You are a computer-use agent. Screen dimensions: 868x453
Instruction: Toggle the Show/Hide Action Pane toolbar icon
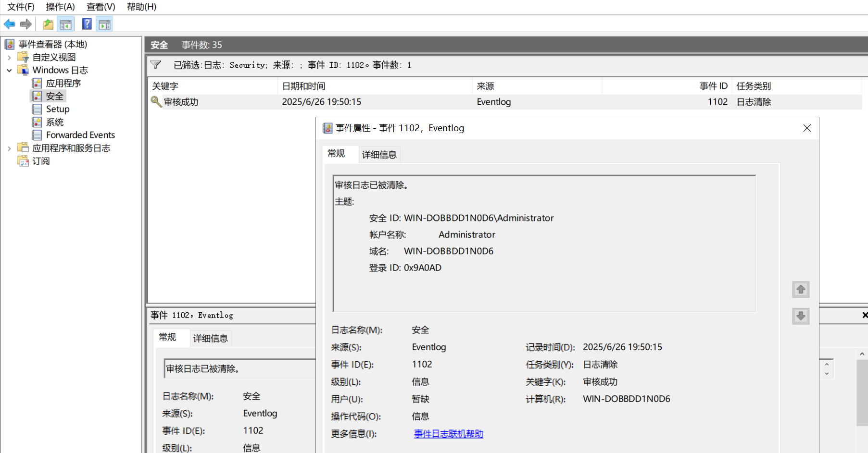click(x=104, y=24)
